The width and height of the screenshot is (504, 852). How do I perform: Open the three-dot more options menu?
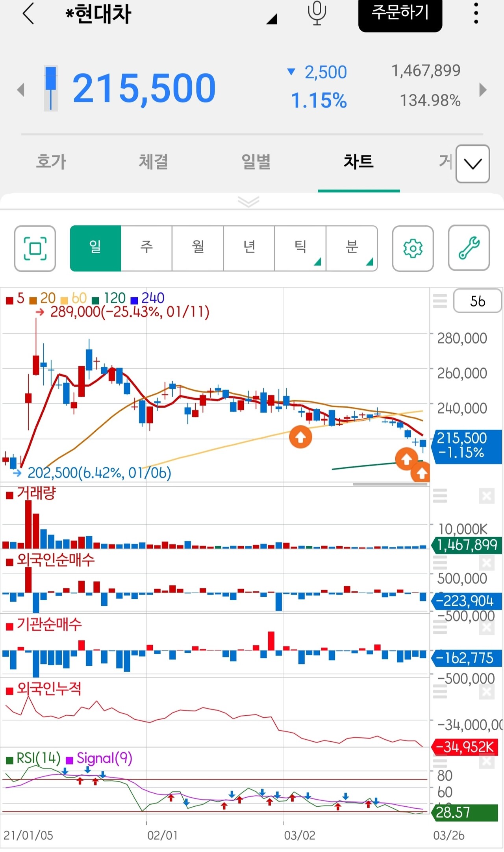tap(476, 14)
